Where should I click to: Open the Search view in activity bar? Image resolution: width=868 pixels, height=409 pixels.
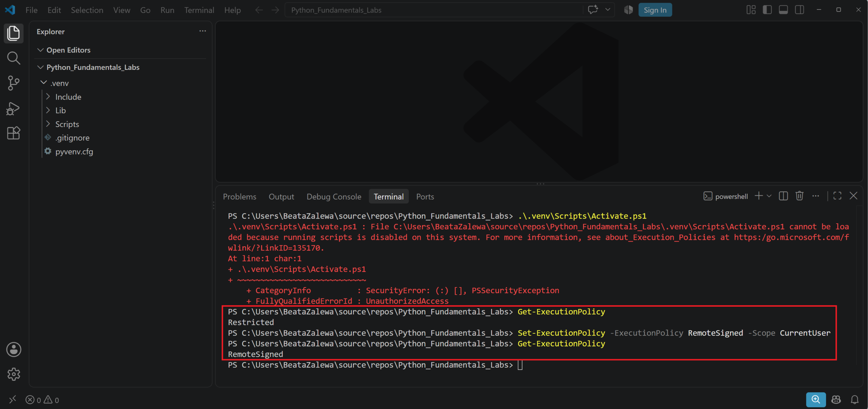[x=14, y=58]
